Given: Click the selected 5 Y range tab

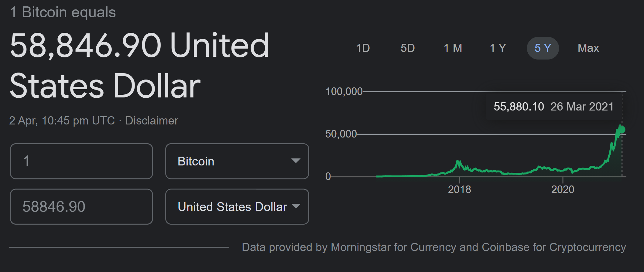Looking at the screenshot, I should (x=543, y=48).
